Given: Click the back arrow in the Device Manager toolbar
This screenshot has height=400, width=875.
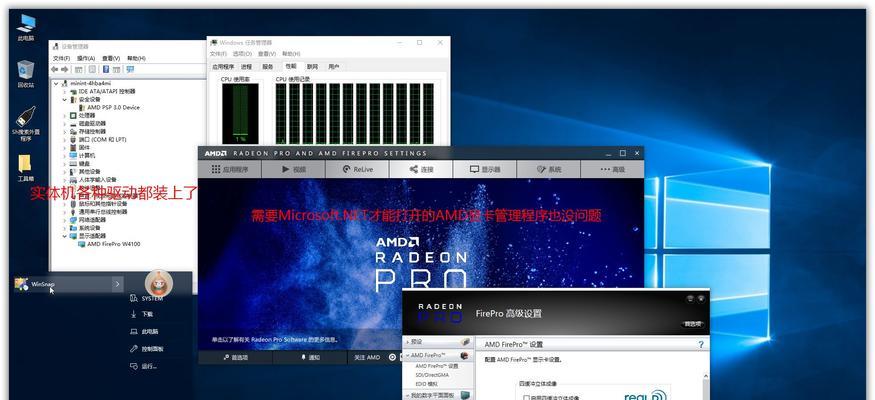Looking at the screenshot, I should tap(54, 70).
